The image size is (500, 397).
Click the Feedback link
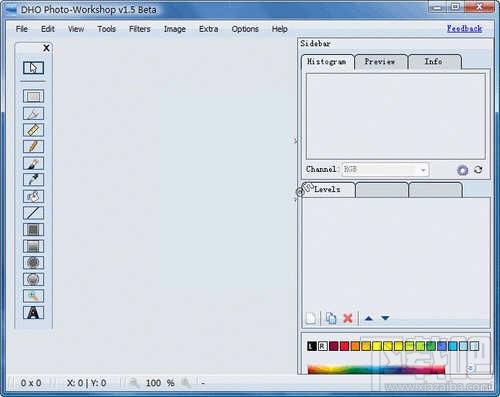click(464, 29)
